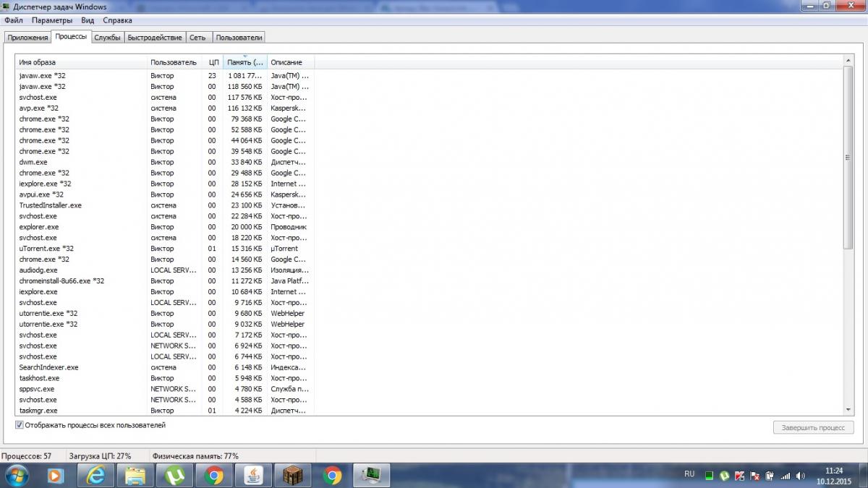This screenshot has height=488, width=868.
Task: Open the Параметры menu
Action: pyautogui.click(x=52, y=20)
